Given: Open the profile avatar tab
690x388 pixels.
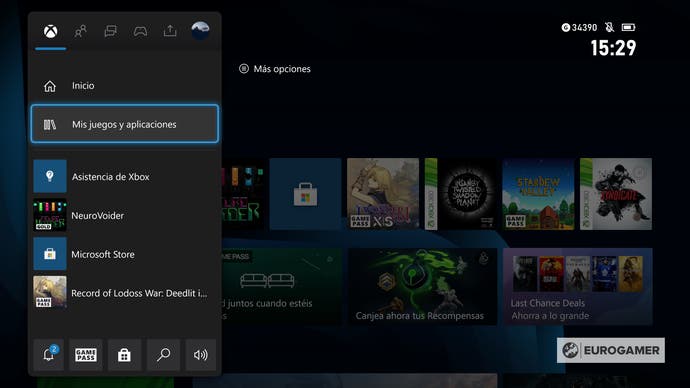Looking at the screenshot, I should point(200,30).
